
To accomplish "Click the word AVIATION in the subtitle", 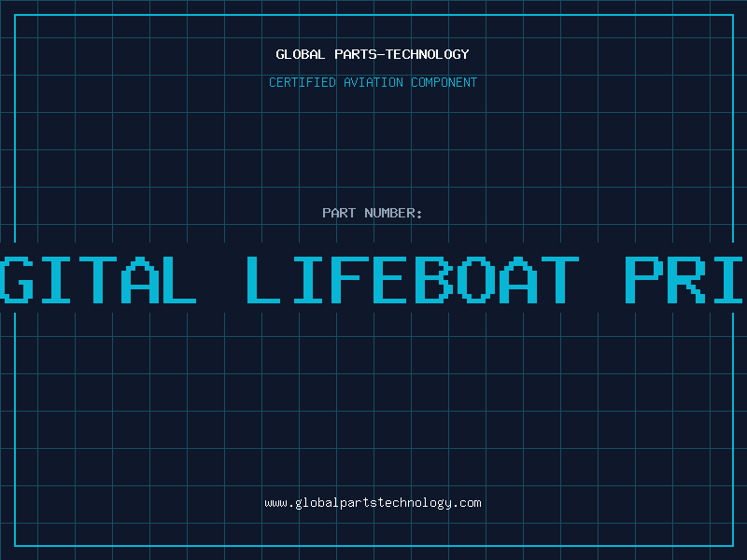I will pos(373,82).
